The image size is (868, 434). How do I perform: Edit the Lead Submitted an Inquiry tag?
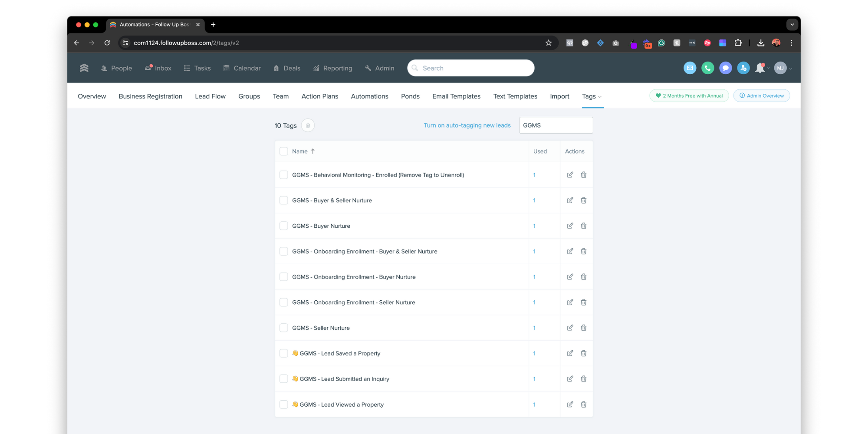click(570, 379)
